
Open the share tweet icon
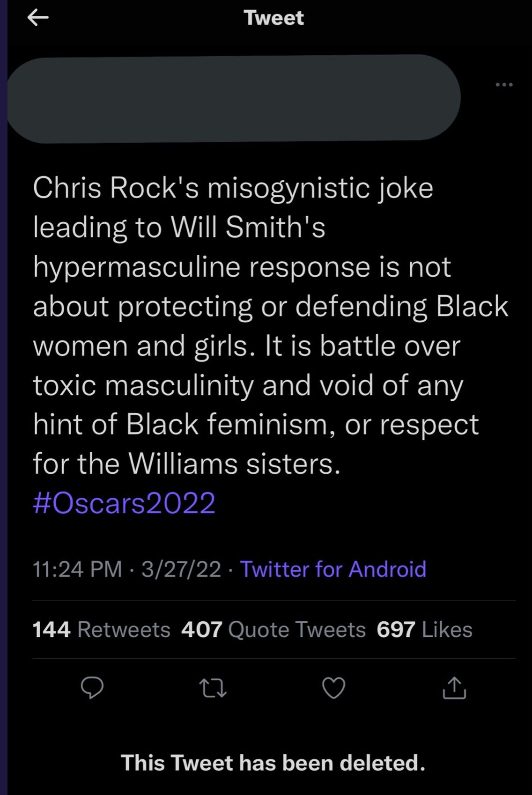click(x=454, y=688)
